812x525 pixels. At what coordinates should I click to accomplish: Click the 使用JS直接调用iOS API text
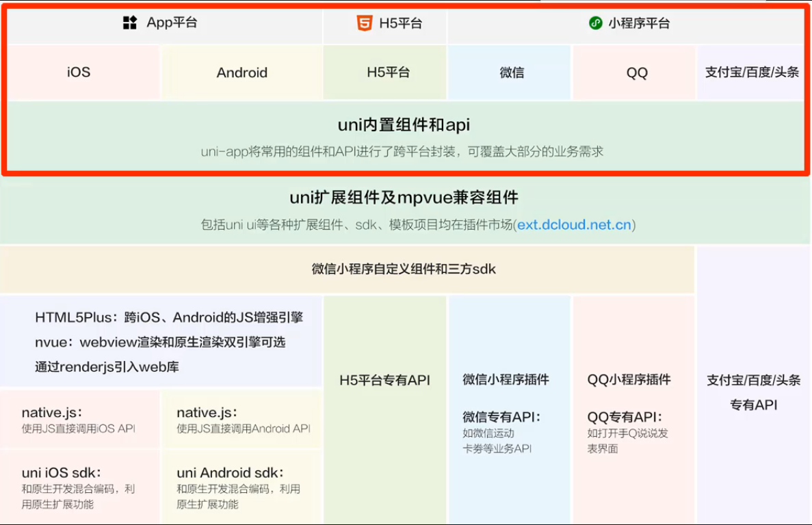coord(78,429)
